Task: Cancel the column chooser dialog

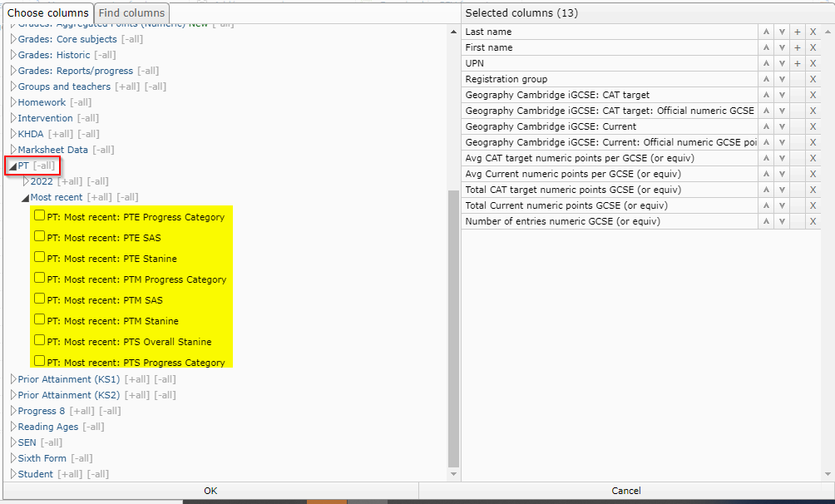Action: coord(625,491)
